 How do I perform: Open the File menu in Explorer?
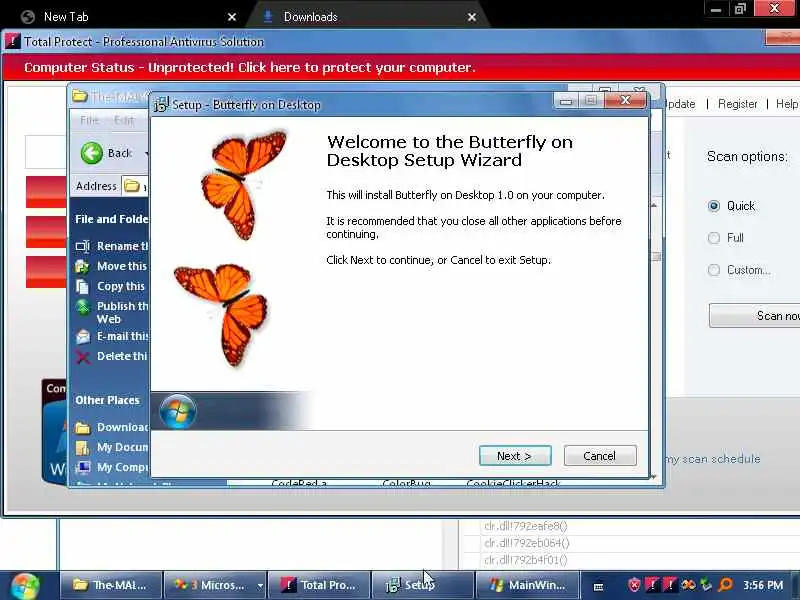coord(89,120)
